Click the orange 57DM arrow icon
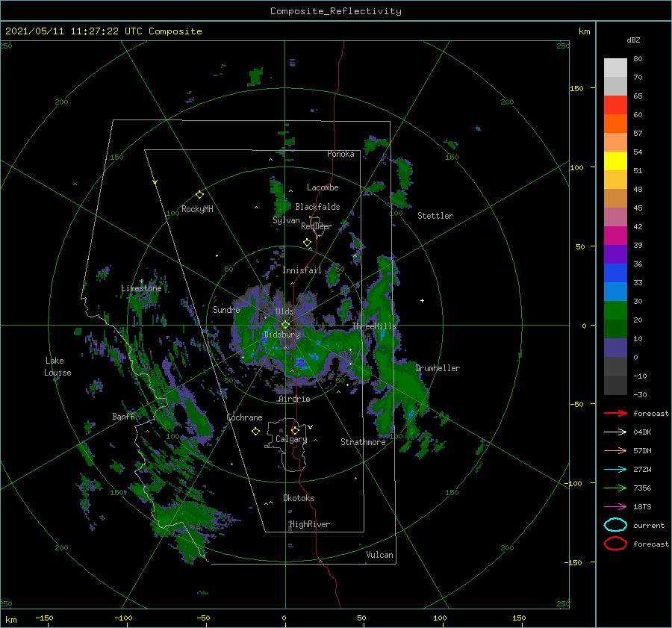The width and height of the screenshot is (672, 628). 615,450
